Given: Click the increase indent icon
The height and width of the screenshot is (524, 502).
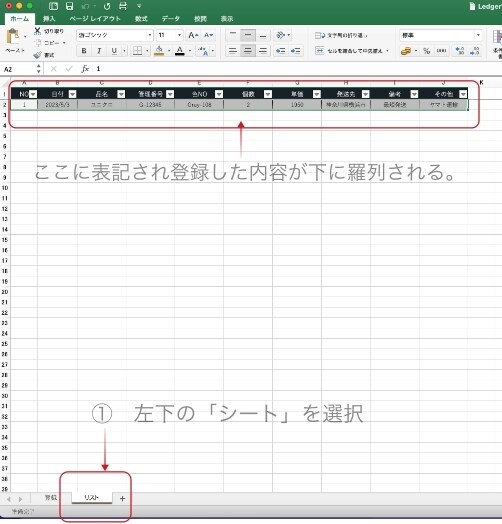Looking at the screenshot, I should 295,51.
